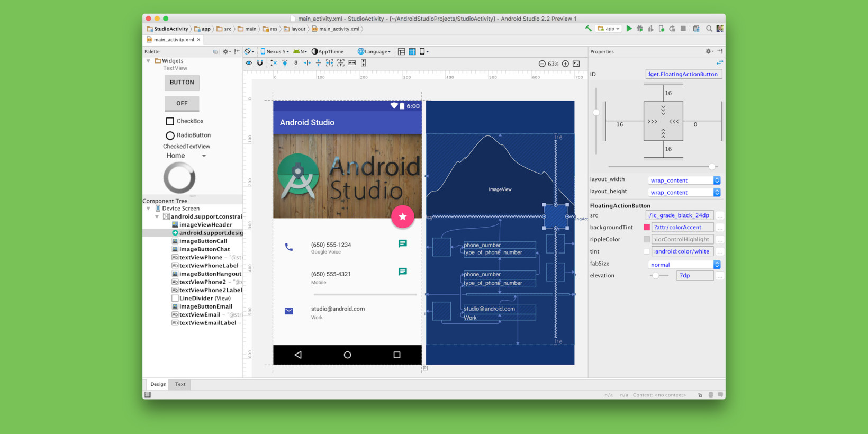Click the Clear All Constraints icon
This screenshot has width=868, height=434.
(x=274, y=63)
